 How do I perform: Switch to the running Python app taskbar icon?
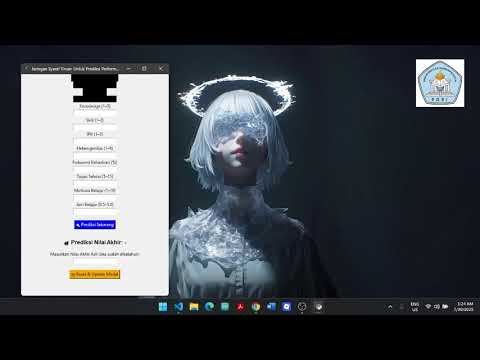(x=318, y=307)
